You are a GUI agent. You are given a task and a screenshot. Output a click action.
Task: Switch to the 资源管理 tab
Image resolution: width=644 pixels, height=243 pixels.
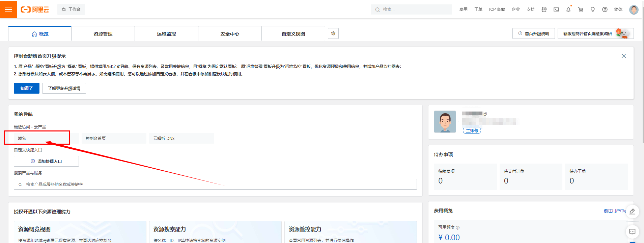103,34
